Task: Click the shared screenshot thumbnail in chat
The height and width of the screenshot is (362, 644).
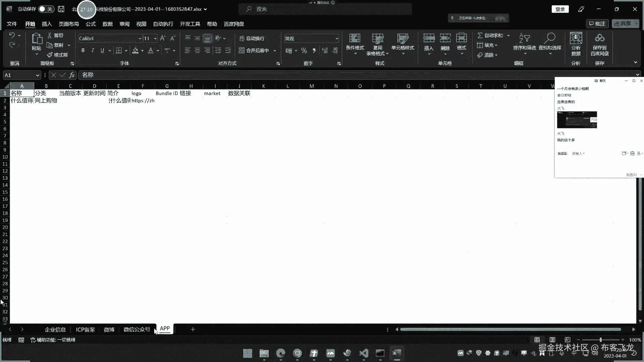Action: (577, 120)
